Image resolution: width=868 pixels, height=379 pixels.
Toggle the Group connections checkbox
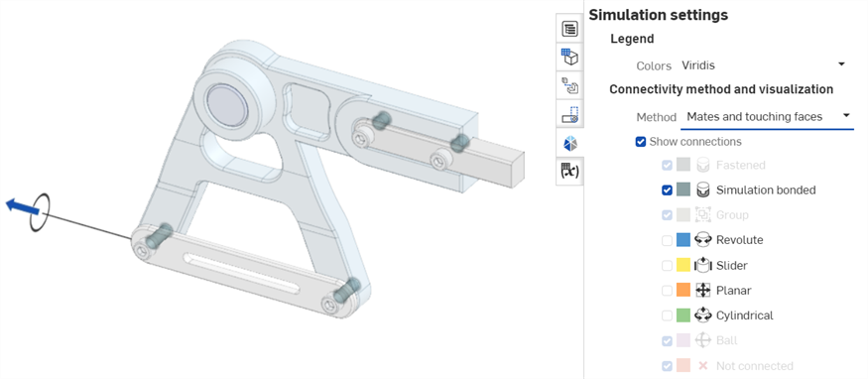pos(667,214)
